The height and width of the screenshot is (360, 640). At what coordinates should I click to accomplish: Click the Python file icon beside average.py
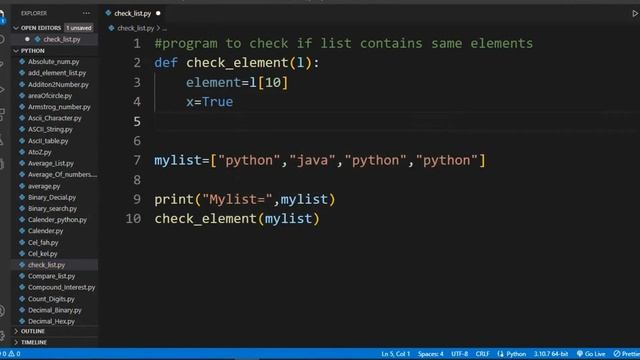pyautogui.click(x=22, y=186)
